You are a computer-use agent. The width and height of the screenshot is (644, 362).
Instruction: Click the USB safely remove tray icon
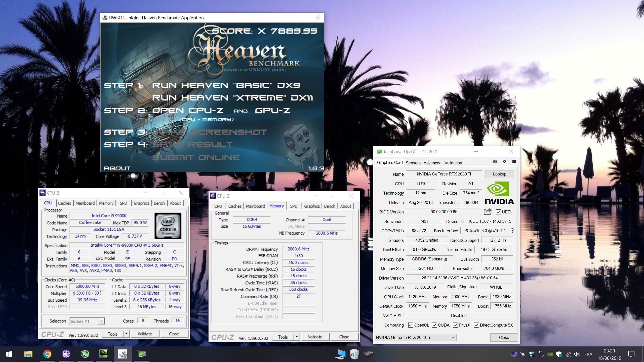[541, 354]
